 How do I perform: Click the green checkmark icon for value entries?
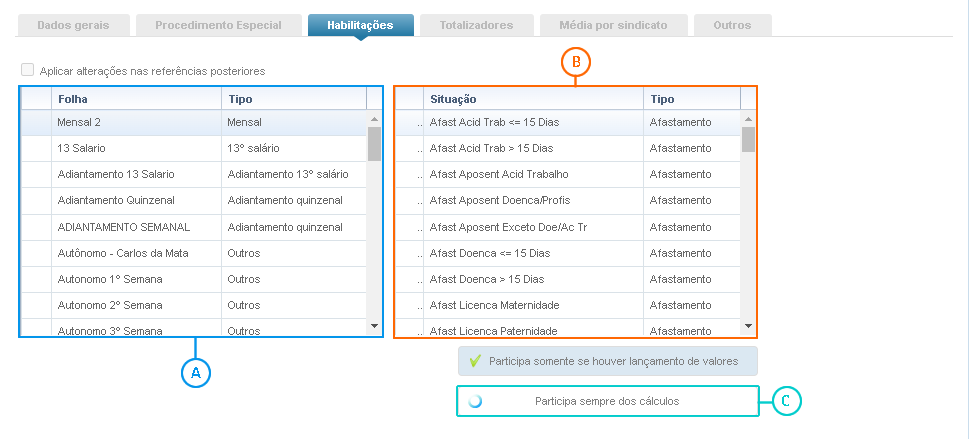[x=475, y=360]
